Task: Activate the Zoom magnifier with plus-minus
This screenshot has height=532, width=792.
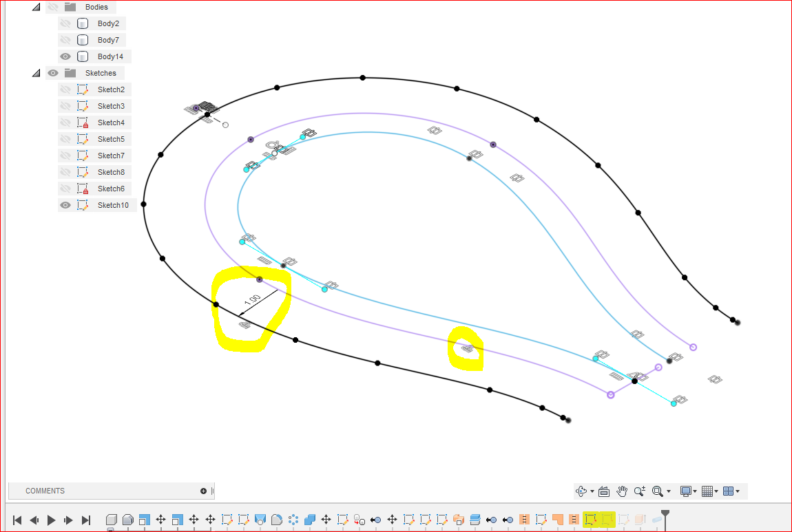Action: 640,491
